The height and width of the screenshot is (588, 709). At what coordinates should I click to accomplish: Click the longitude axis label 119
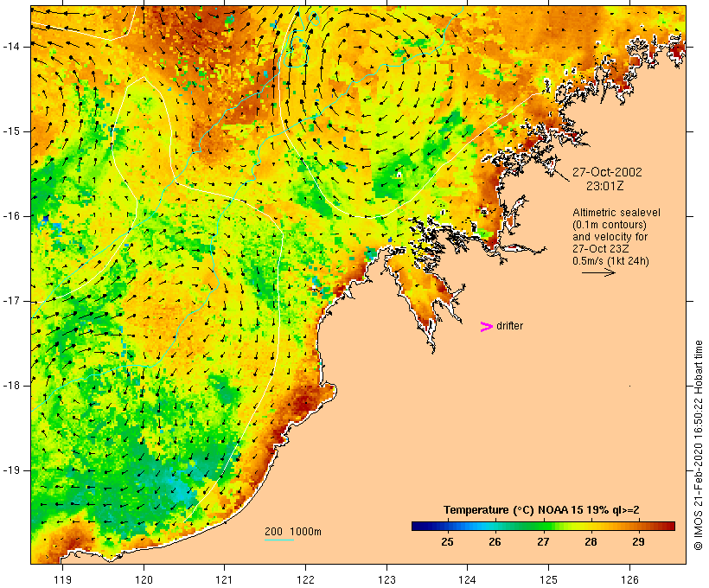click(62, 579)
